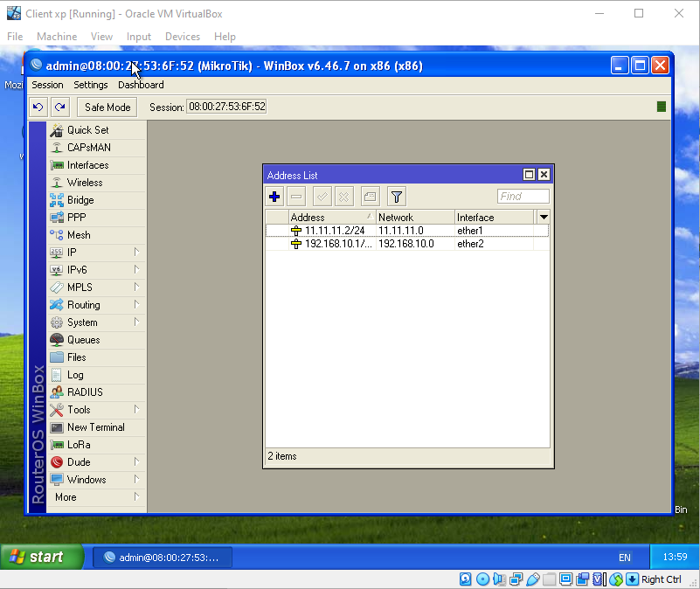This screenshot has height=589, width=700.
Task: Open the Session menu in WinBox
Action: point(47,85)
